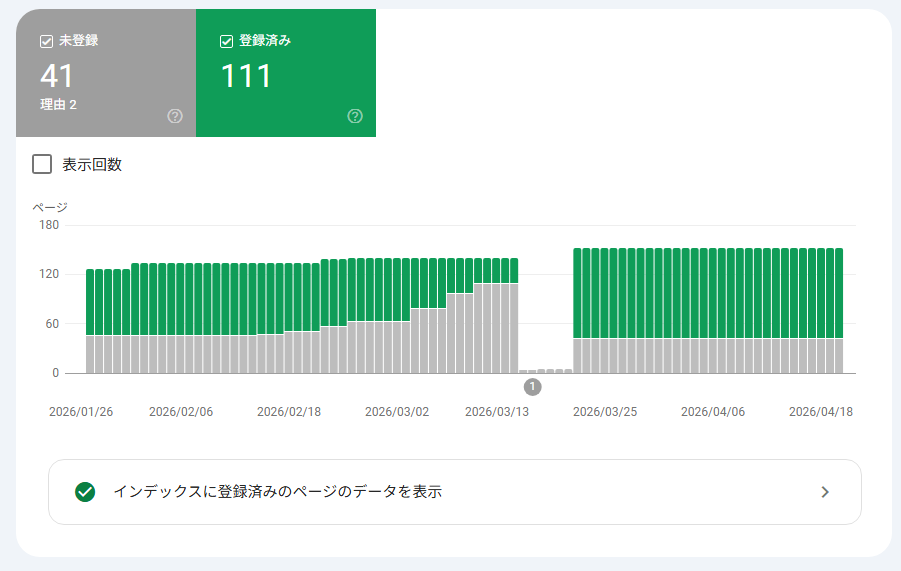
Task: Click the help icon in 未登録 card
Action: point(175,116)
